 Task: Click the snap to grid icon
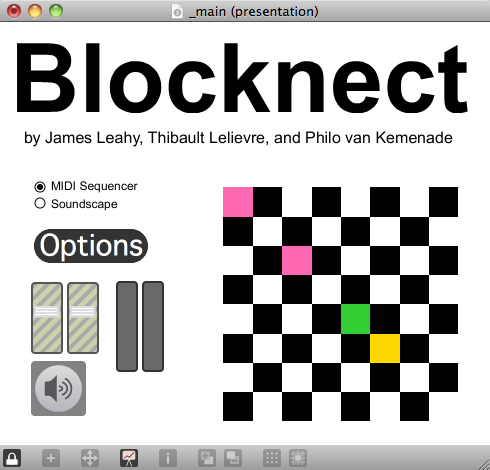[298, 458]
